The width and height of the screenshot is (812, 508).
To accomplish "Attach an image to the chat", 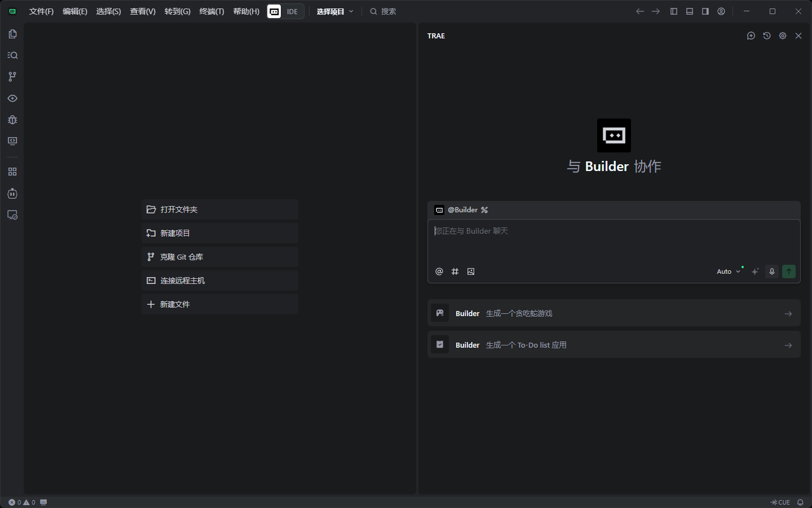I will 471,271.
